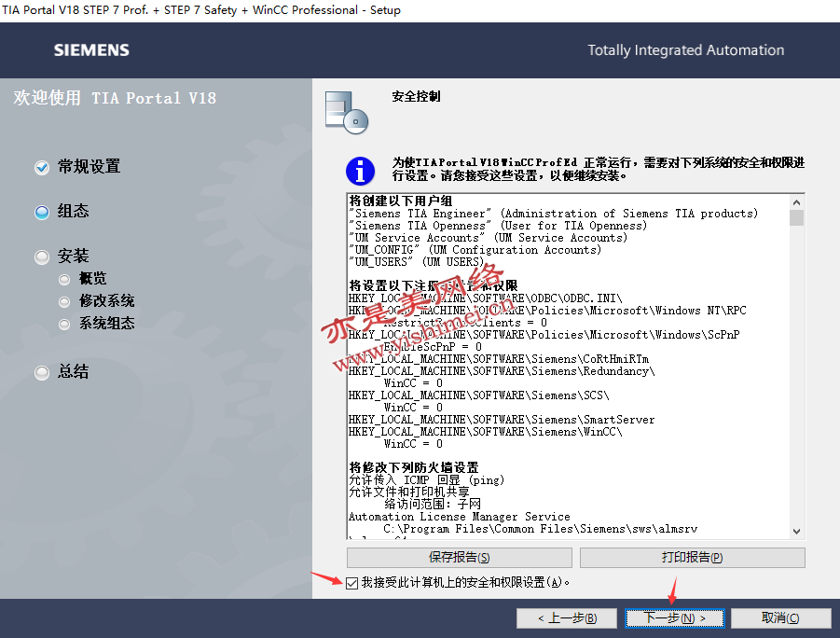The image size is (840, 638).
Task: Click the Automation License Manager Service line
Action: (x=459, y=517)
